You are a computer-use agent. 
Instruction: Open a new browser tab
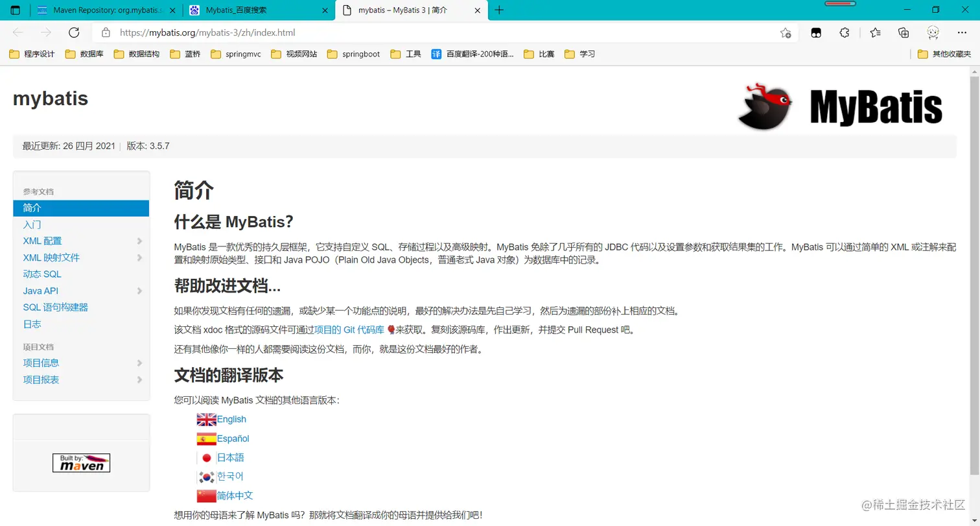click(499, 10)
